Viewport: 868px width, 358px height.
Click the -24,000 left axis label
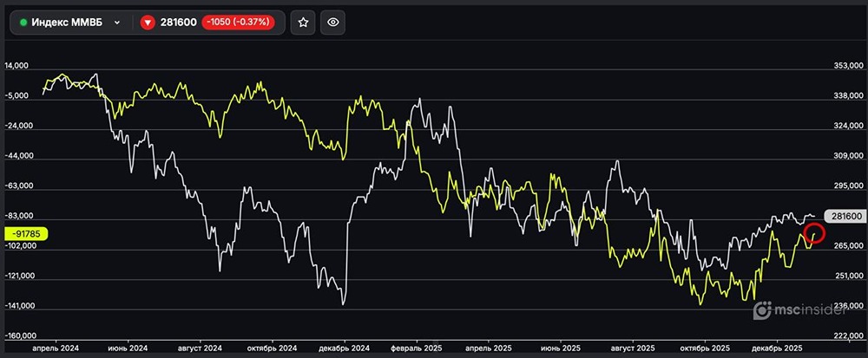point(19,126)
